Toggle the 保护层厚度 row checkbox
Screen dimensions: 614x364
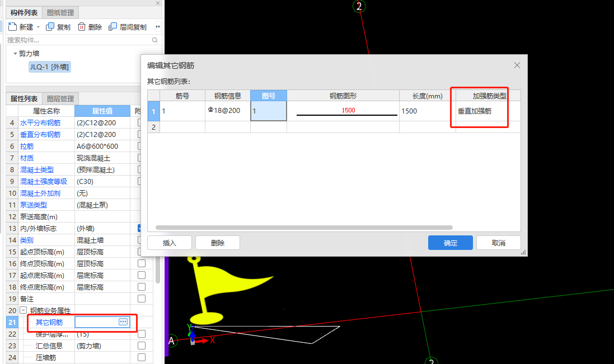point(142,334)
